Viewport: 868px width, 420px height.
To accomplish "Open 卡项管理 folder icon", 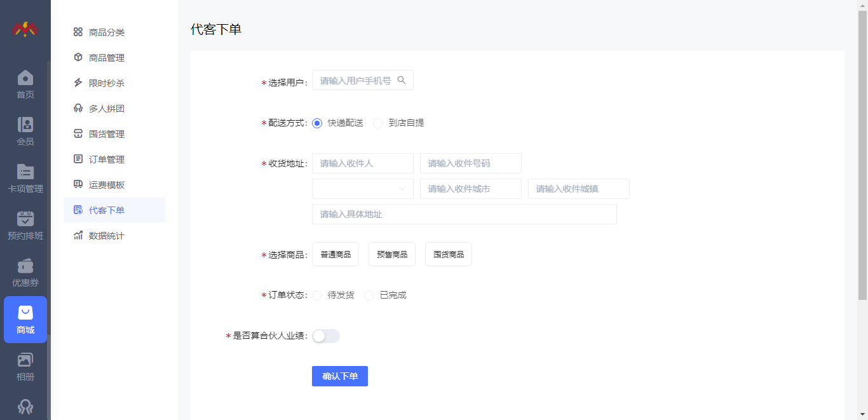I will [25, 172].
